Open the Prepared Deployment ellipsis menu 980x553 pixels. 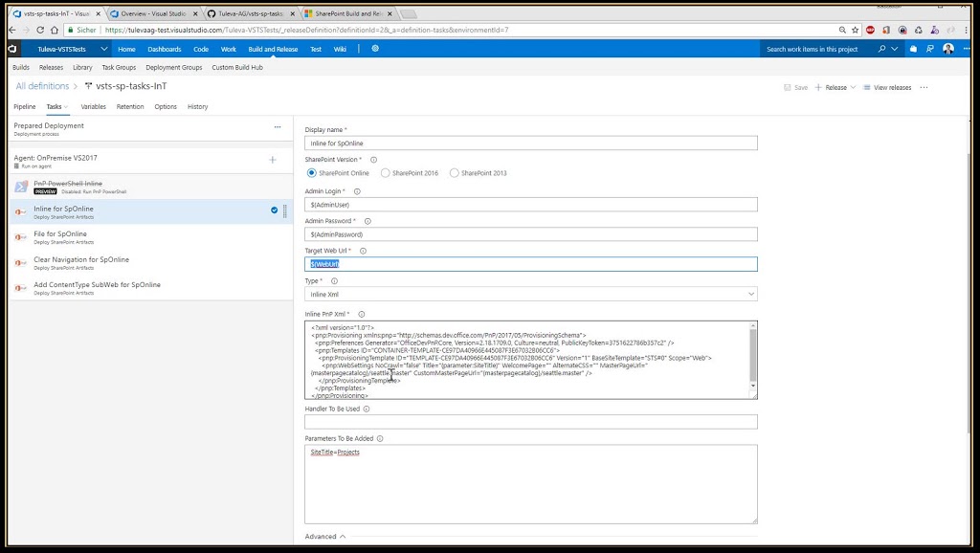pos(278,127)
